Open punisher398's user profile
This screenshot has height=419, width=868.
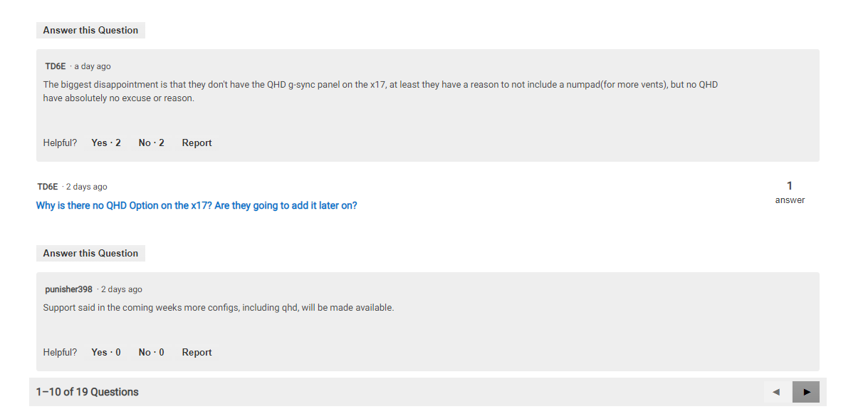click(x=68, y=289)
